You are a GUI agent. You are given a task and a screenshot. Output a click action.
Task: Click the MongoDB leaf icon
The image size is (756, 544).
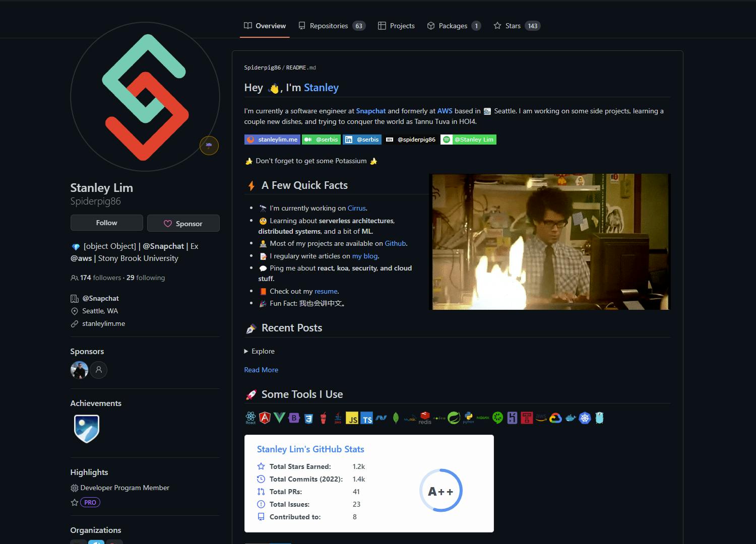pyautogui.click(x=396, y=418)
